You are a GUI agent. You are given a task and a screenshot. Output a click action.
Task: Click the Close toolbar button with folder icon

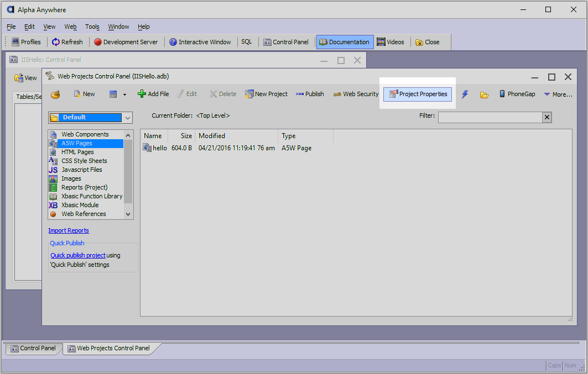click(427, 42)
